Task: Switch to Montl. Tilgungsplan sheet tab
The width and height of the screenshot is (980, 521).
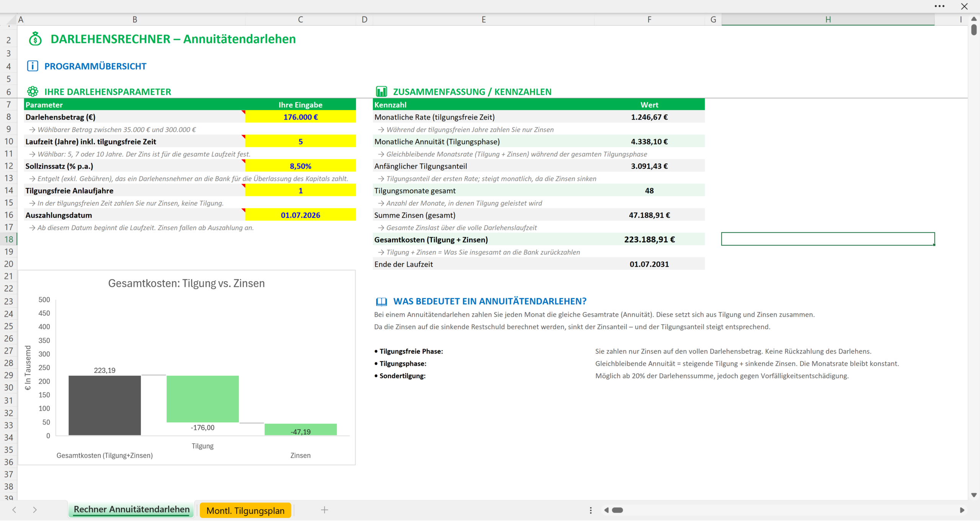Action: (245, 510)
